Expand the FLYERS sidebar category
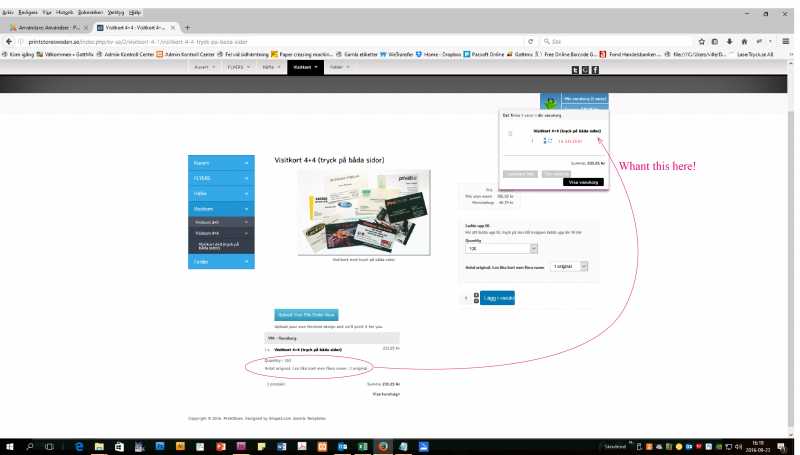The image size is (800, 455). pyautogui.click(x=221, y=179)
